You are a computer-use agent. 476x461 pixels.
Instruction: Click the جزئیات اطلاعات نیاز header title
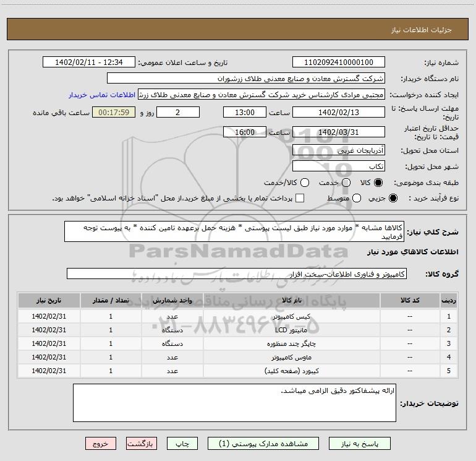pyautogui.click(x=422, y=30)
